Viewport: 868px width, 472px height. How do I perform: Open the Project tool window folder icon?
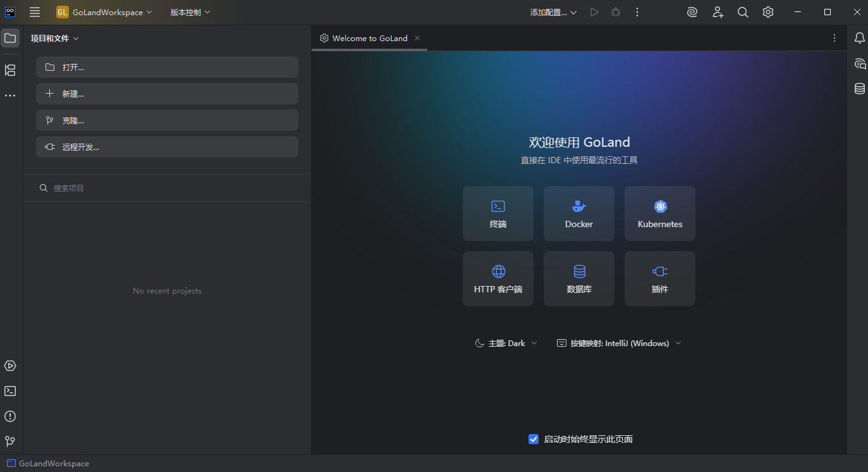tap(10, 38)
